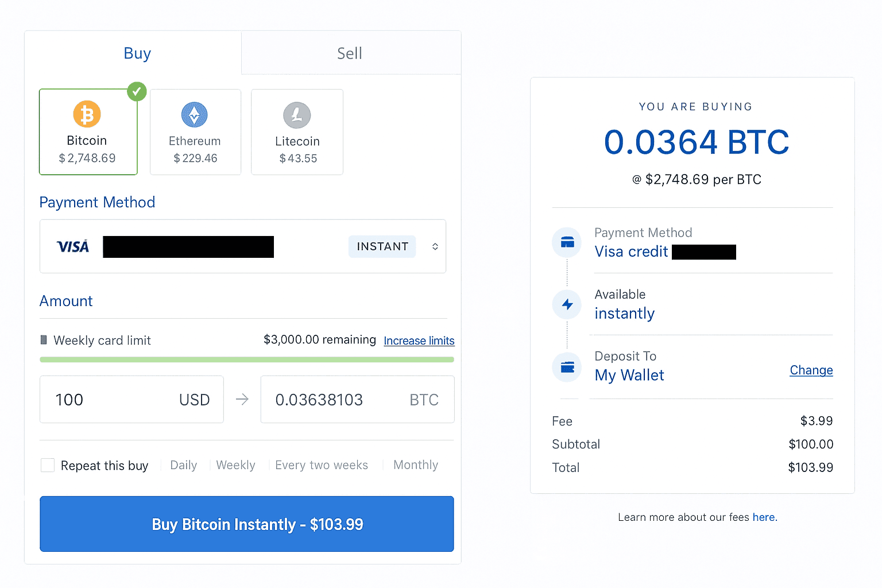Enable the Repeat this buy checkbox
This screenshot has width=882, height=588.
pyautogui.click(x=48, y=465)
